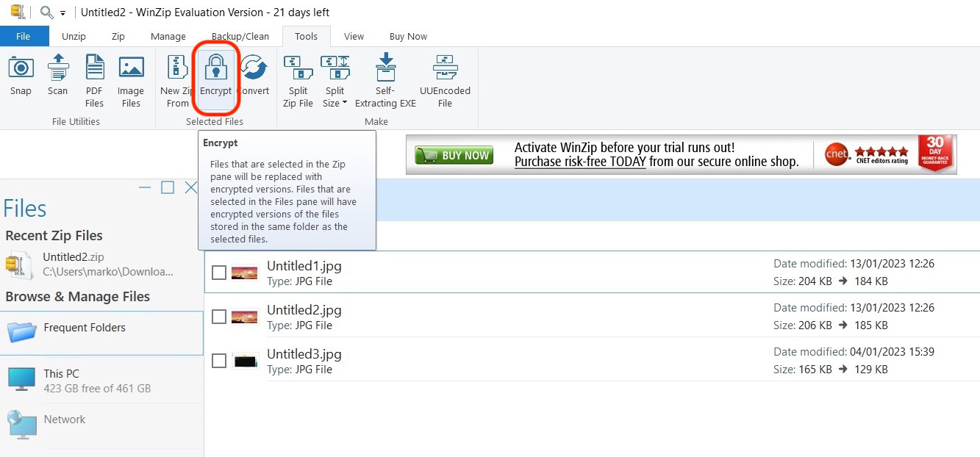Viewport: 980px width, 457px height.
Task: Make a UUEncoded File
Action: 445,81
